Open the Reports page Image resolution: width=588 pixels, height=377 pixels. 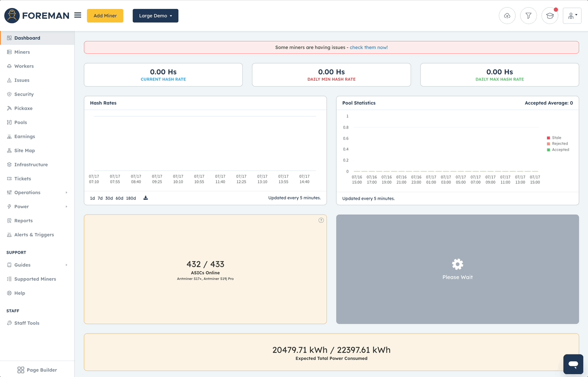[23, 220]
